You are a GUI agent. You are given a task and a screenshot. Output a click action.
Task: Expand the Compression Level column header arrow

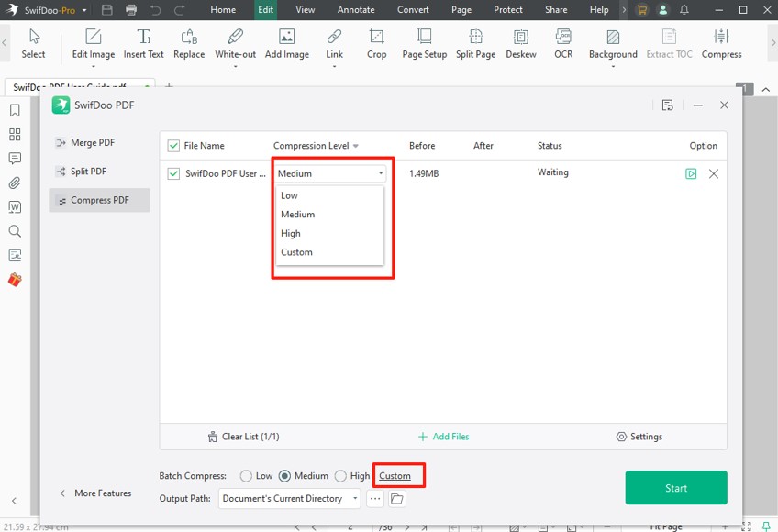(x=356, y=146)
